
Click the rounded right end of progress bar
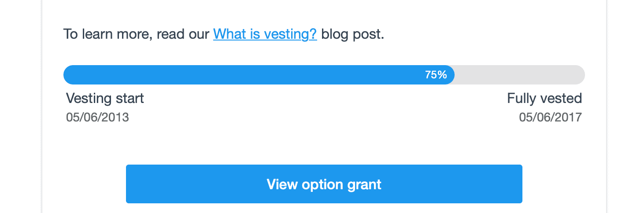click(x=579, y=75)
